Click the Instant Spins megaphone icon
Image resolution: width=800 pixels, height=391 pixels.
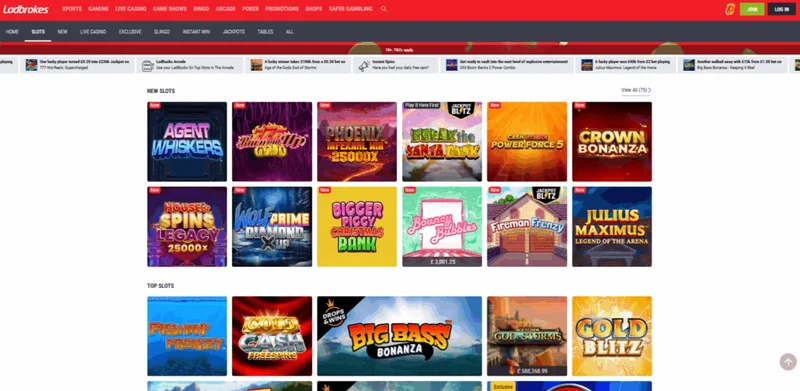click(364, 65)
